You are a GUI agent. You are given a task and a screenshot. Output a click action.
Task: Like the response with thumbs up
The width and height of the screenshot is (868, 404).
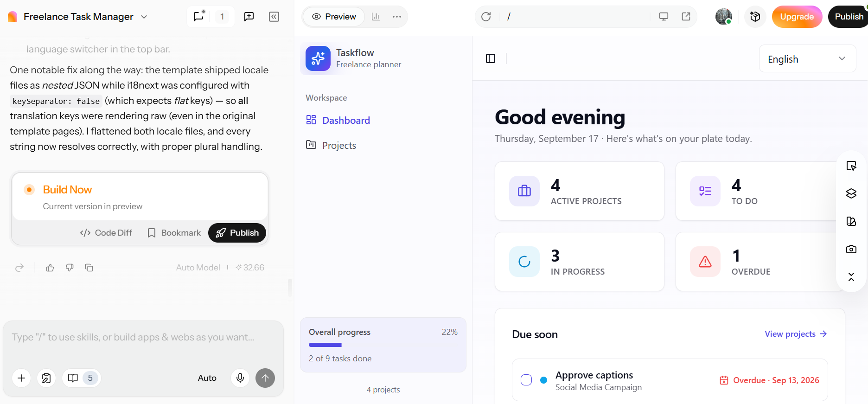coord(50,268)
